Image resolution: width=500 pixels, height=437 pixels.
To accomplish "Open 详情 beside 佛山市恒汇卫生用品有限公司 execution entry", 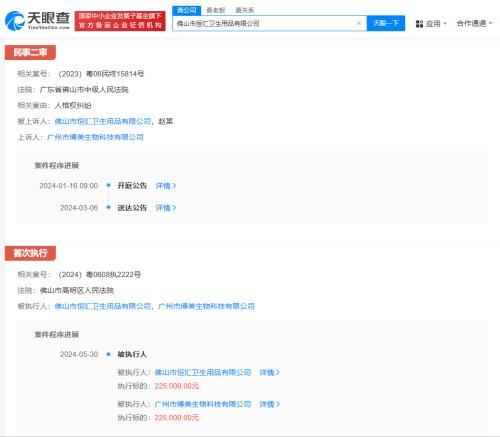I will [x=269, y=372].
